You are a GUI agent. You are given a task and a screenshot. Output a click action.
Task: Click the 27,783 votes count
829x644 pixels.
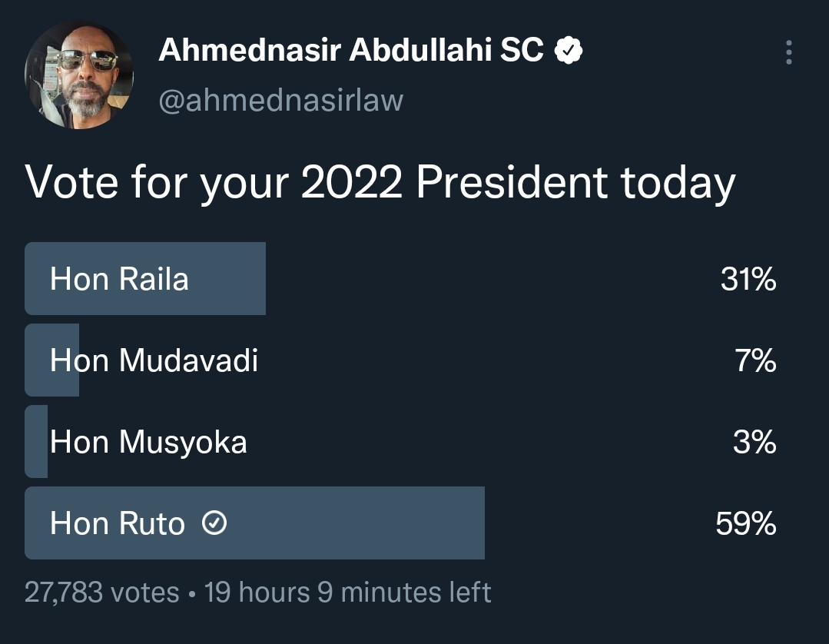click(x=101, y=593)
